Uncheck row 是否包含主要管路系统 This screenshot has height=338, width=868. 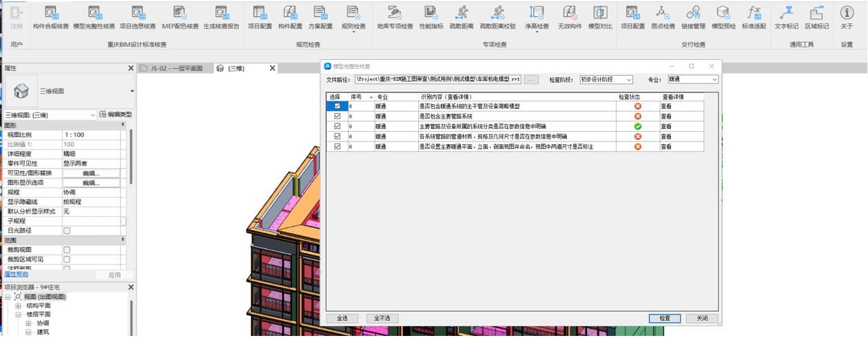click(x=337, y=117)
